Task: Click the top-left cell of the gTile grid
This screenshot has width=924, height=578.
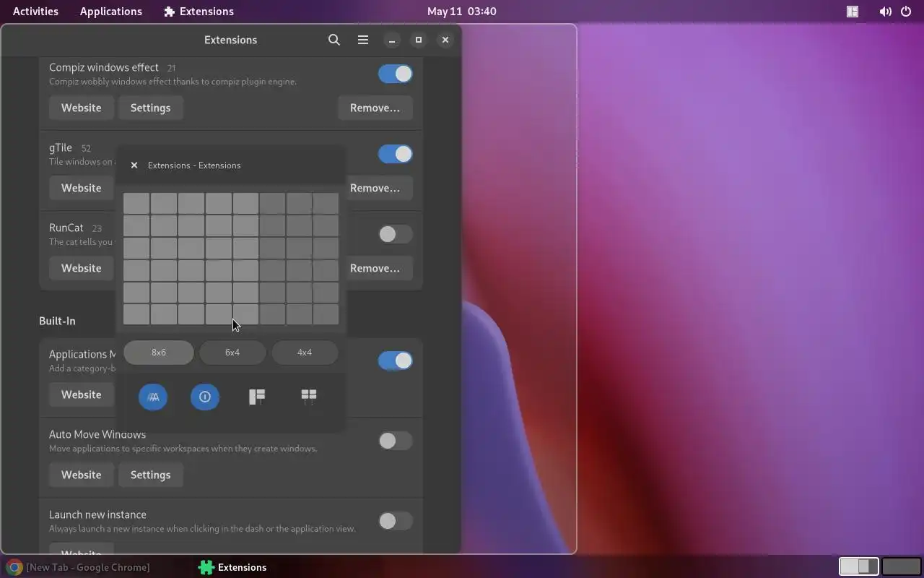Action: 136,203
